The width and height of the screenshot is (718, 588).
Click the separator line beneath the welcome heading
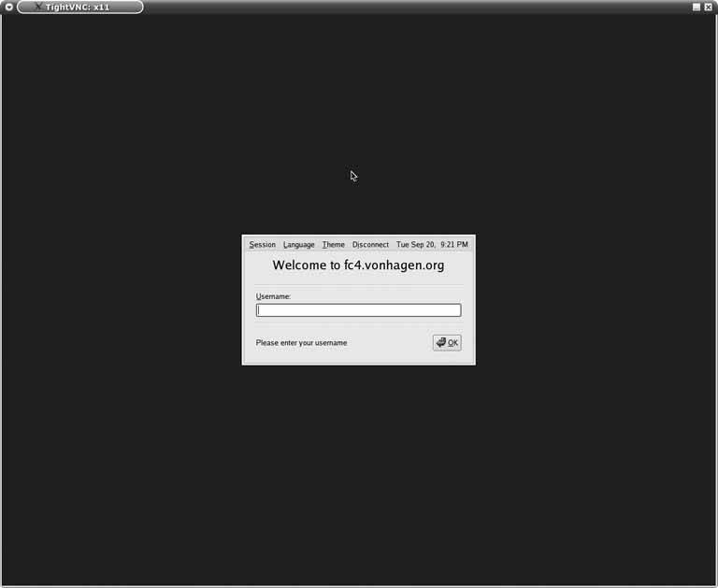pos(358,284)
